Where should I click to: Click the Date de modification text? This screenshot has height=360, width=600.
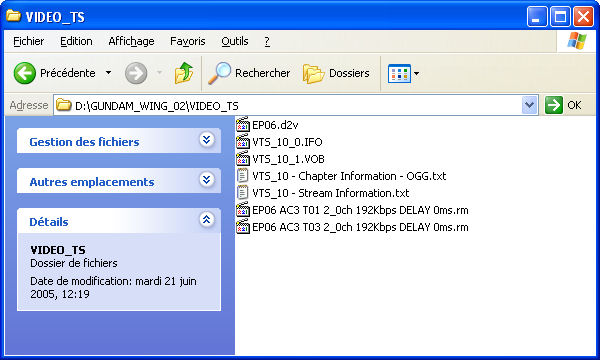113,287
